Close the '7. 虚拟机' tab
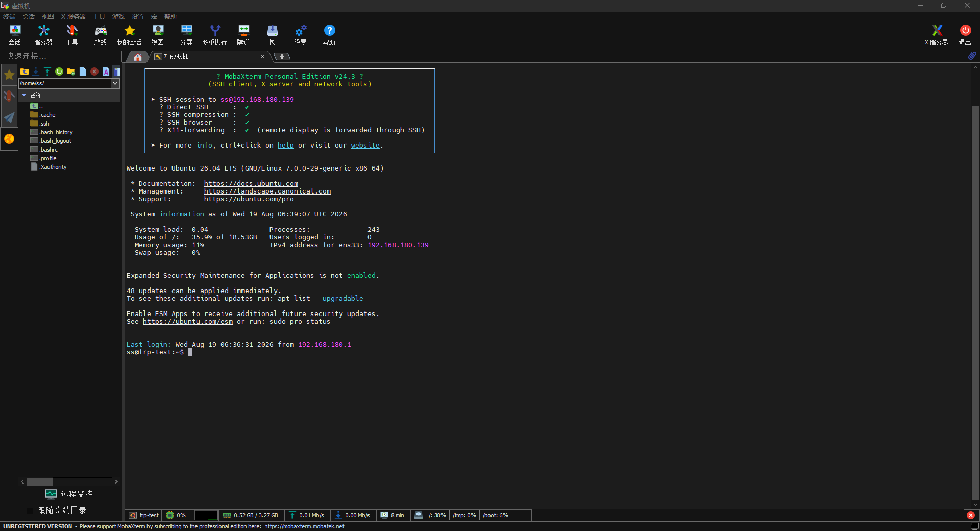The height and width of the screenshot is (531, 980). (262, 57)
